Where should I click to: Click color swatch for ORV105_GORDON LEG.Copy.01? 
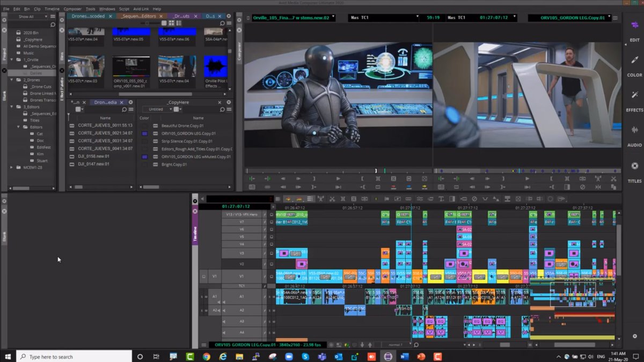point(145,133)
